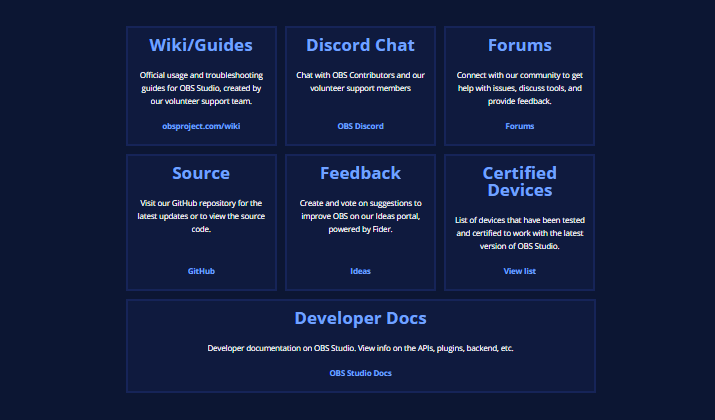Viewport: 715px width, 420px height.
Task: Click the View list link
Action: point(519,271)
